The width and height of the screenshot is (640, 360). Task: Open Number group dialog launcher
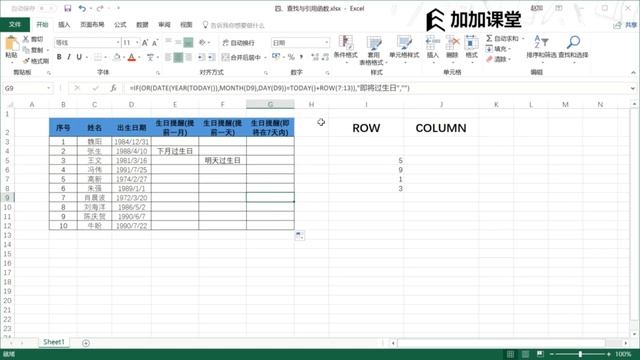tap(327, 73)
